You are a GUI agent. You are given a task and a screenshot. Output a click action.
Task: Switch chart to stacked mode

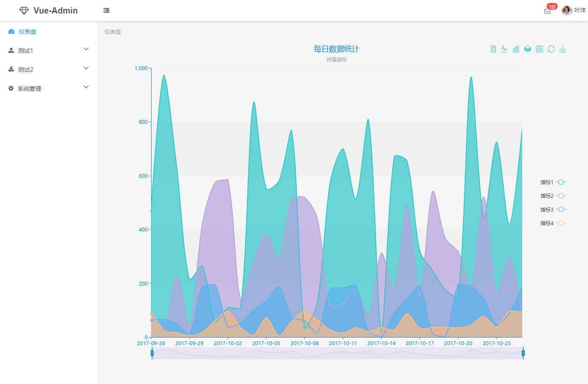(528, 49)
